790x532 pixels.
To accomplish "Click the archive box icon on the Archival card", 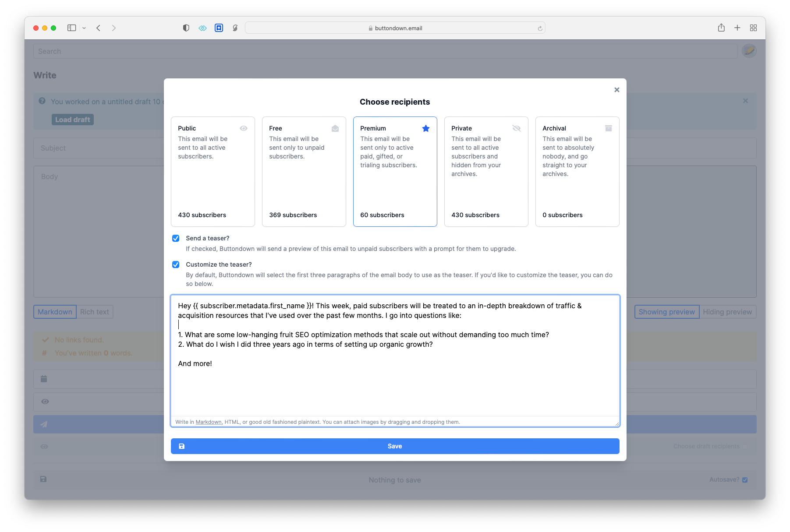I will (608, 128).
